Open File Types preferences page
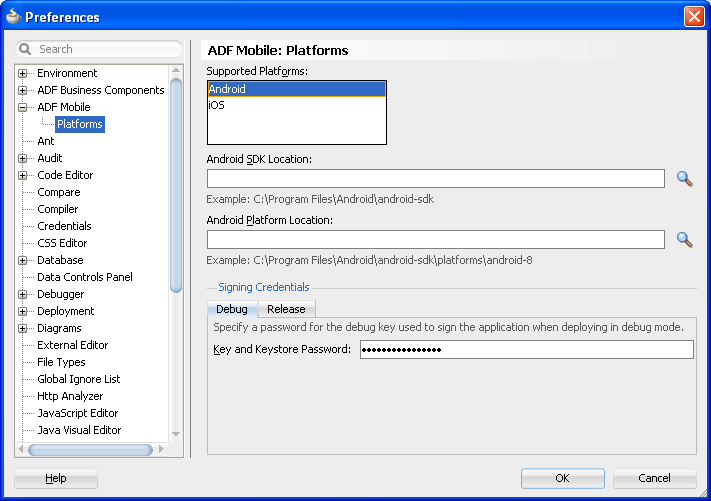 [x=61, y=362]
